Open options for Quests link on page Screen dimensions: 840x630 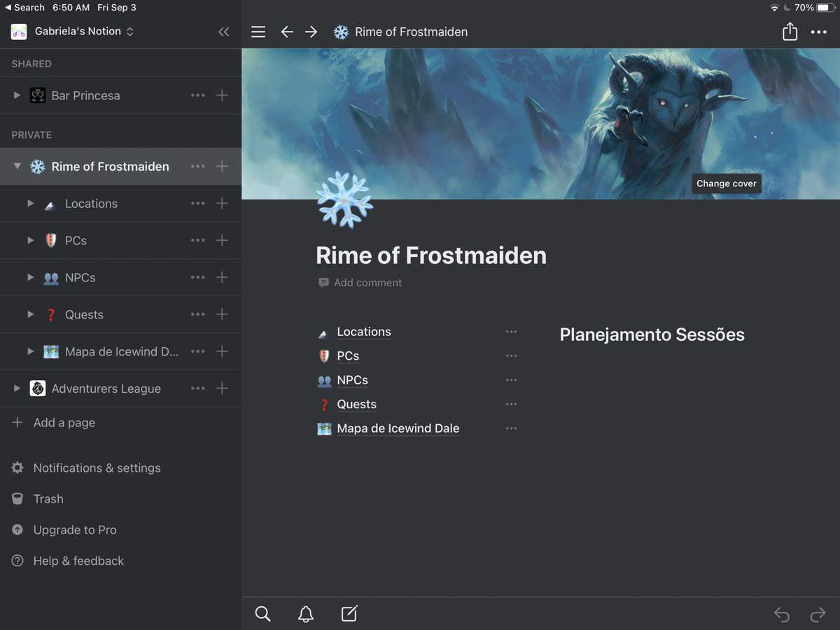pos(511,405)
